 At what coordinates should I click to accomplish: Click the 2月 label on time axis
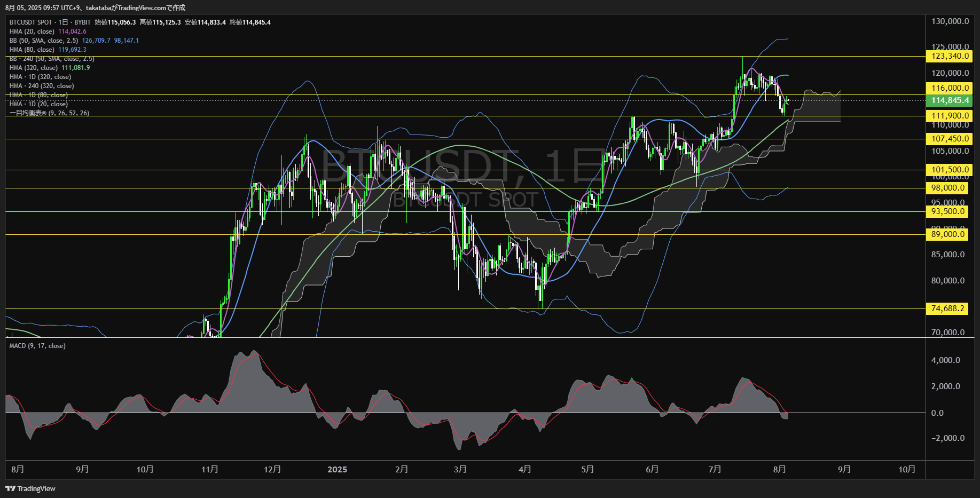click(402, 469)
